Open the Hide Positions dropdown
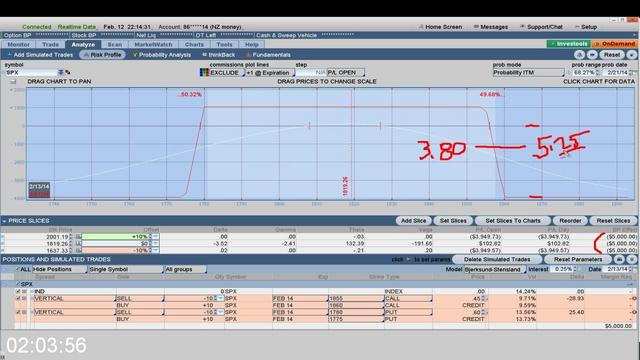 (60, 269)
